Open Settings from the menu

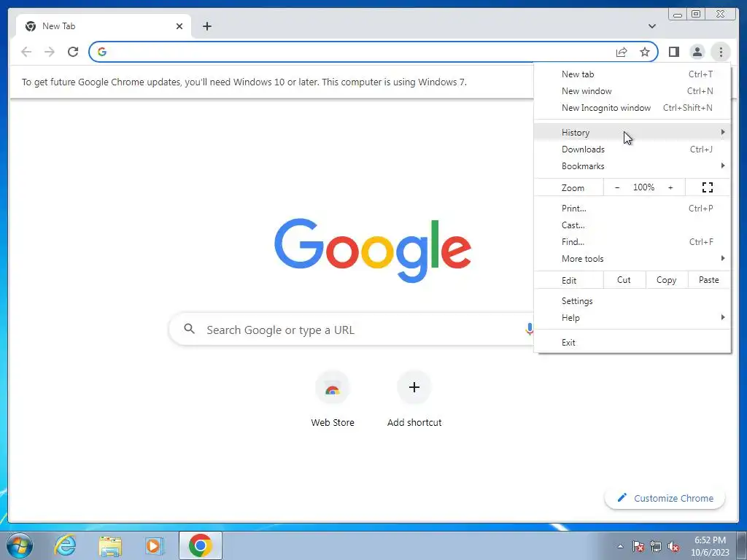(x=632, y=301)
